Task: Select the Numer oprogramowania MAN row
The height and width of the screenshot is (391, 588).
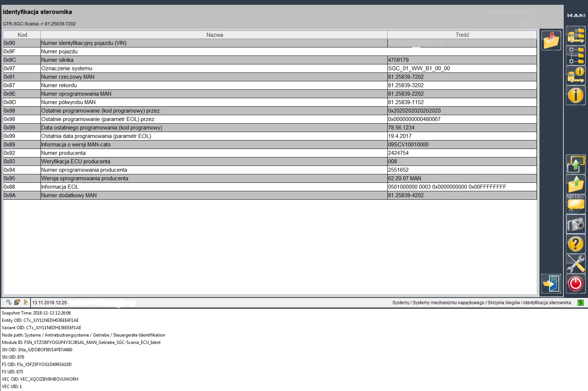Action: coord(270,94)
